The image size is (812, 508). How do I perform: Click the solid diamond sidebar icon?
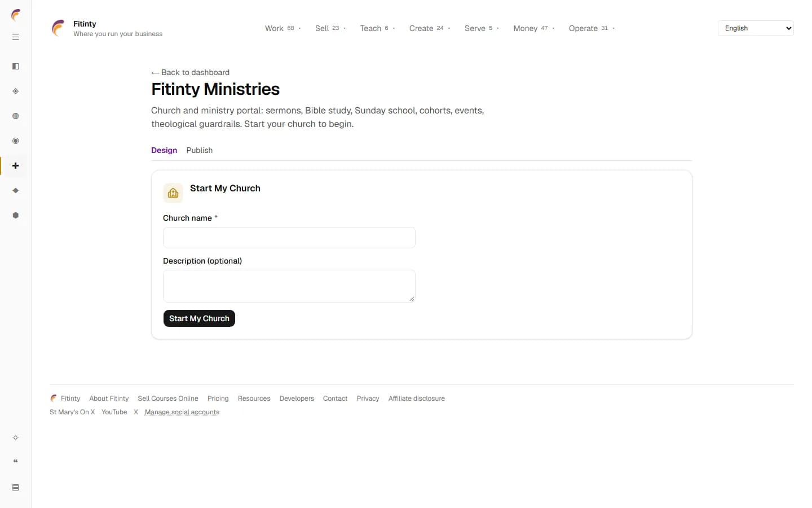tap(16, 191)
